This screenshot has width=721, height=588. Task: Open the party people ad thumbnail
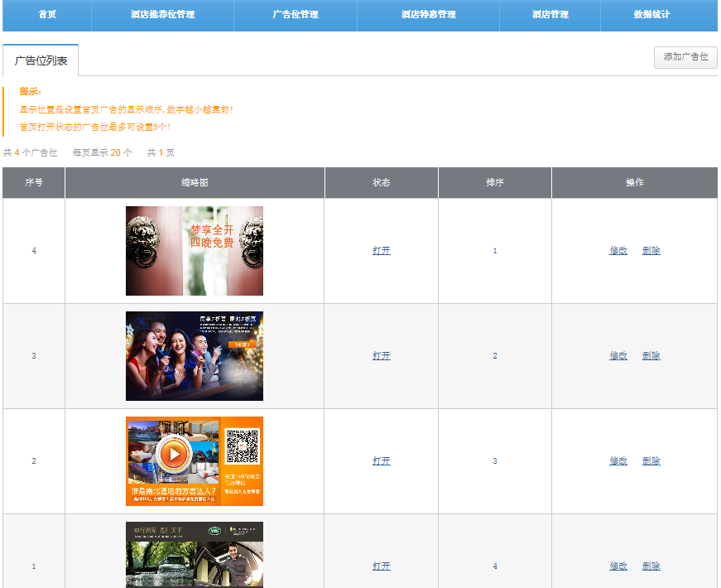[x=195, y=356]
